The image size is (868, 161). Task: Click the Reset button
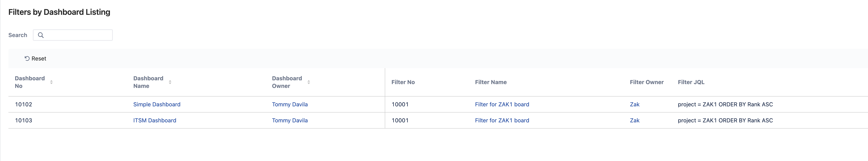point(35,58)
